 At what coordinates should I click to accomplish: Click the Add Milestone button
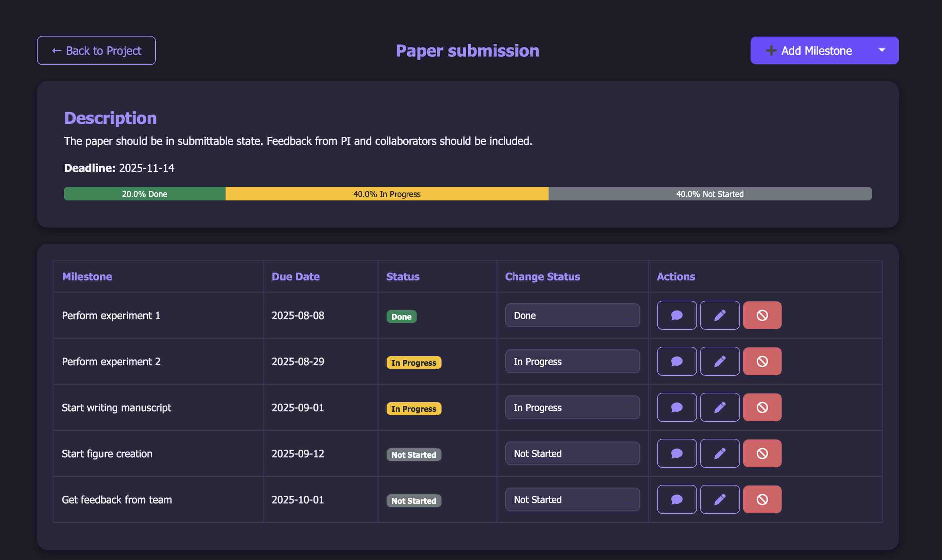coord(809,50)
